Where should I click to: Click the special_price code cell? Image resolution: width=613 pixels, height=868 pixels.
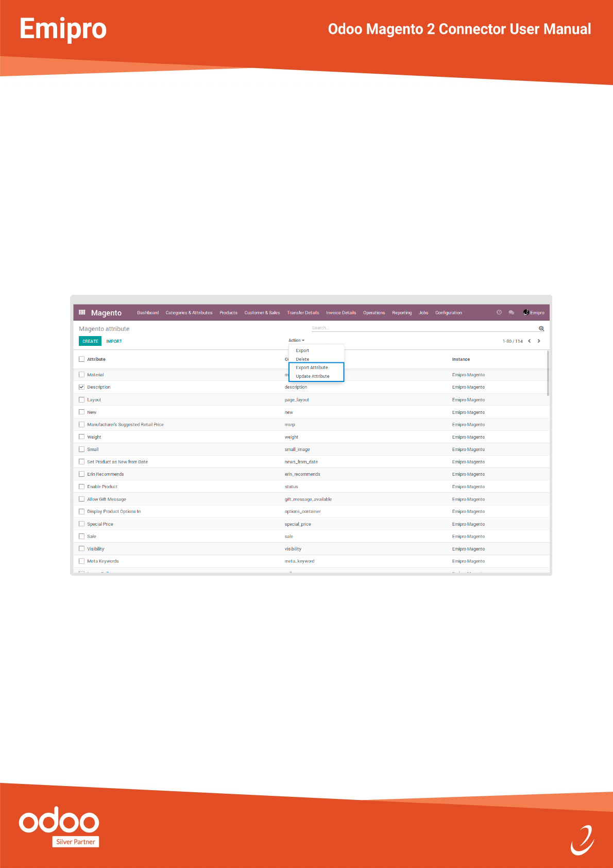click(298, 524)
